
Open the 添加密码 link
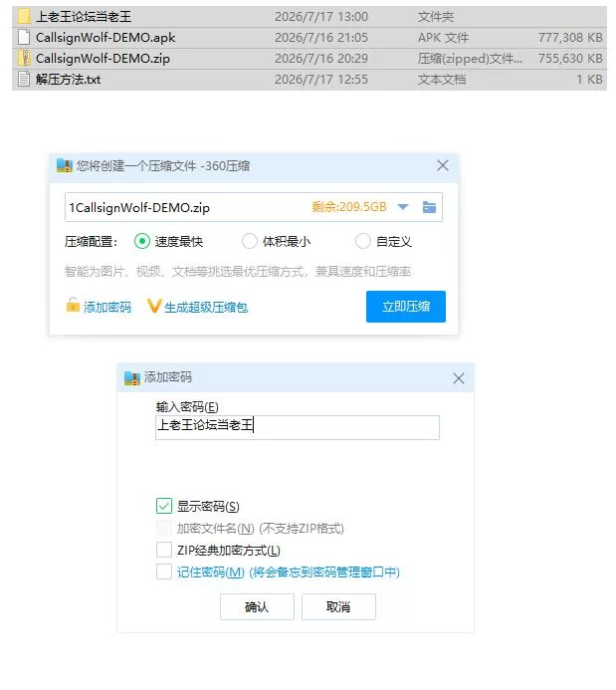107,307
